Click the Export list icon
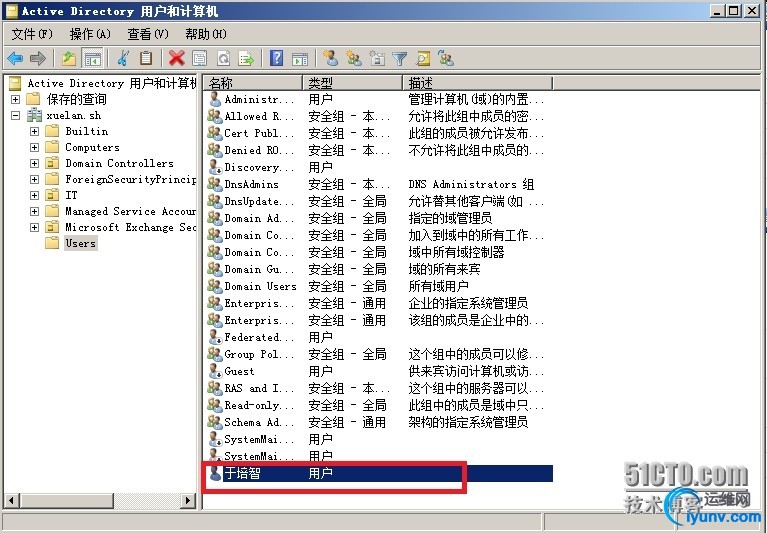Screen dimensions: 767x533 [x=246, y=59]
